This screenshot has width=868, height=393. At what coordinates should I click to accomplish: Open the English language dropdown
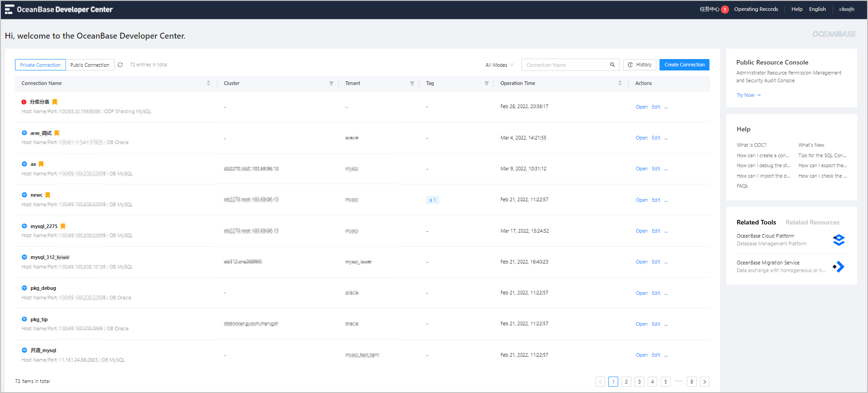coord(817,9)
